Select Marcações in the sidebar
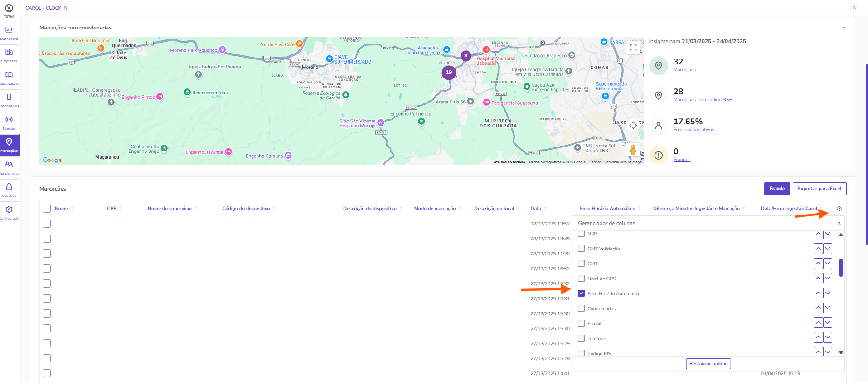868x386 pixels. 9,145
